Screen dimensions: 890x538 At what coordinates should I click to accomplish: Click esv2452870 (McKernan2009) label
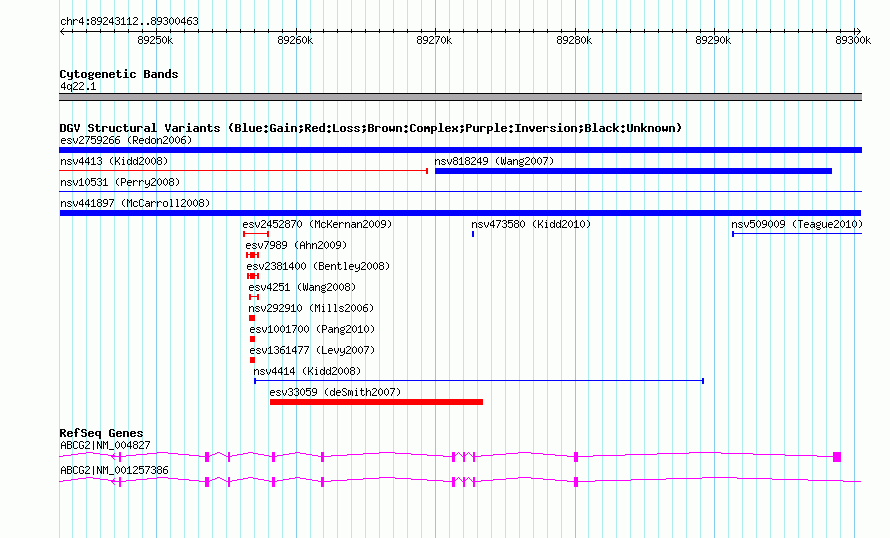click(317, 224)
